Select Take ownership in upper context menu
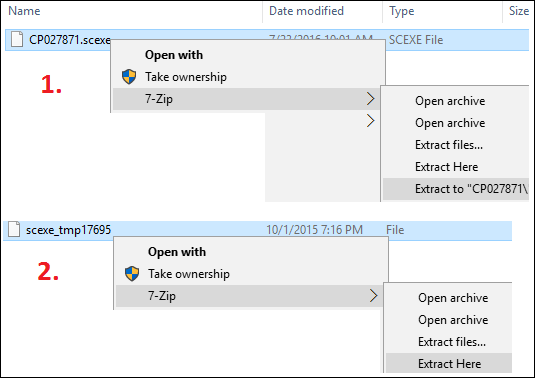The width and height of the screenshot is (535, 378). pos(186,77)
